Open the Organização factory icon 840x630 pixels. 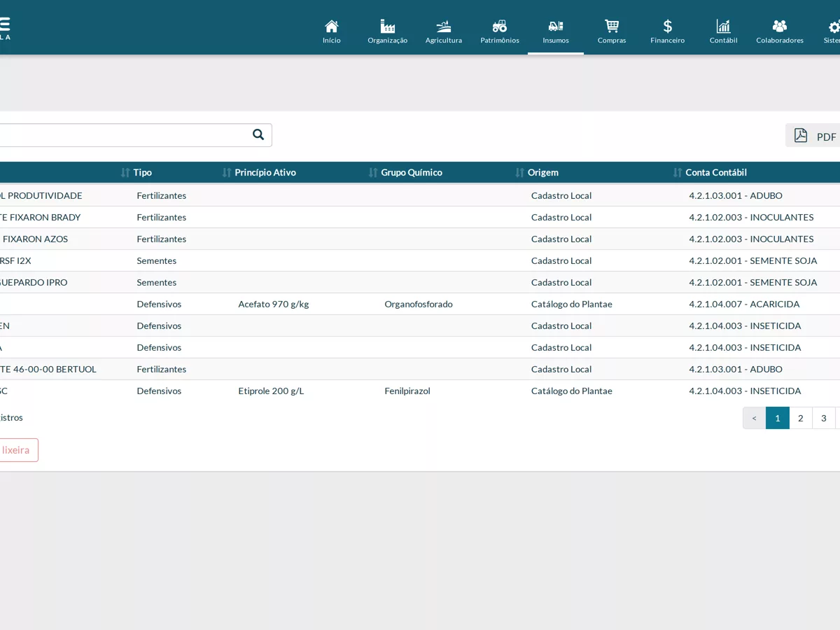click(x=388, y=27)
